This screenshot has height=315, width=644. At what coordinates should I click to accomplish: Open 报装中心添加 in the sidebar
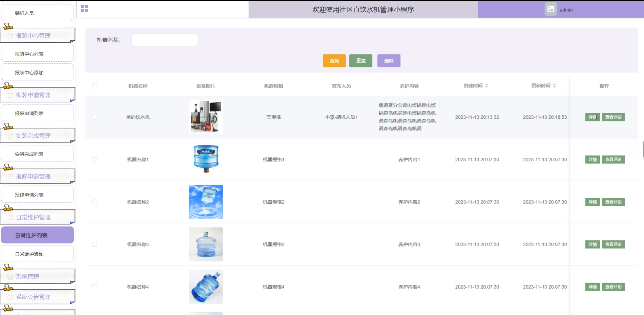coord(38,73)
